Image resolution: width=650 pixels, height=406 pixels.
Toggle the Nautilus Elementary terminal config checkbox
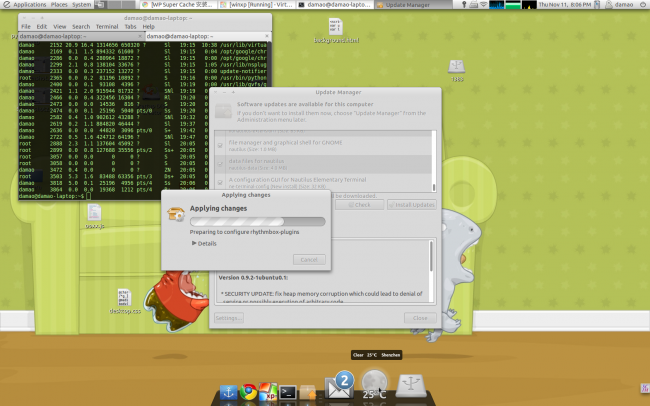[x=220, y=182]
